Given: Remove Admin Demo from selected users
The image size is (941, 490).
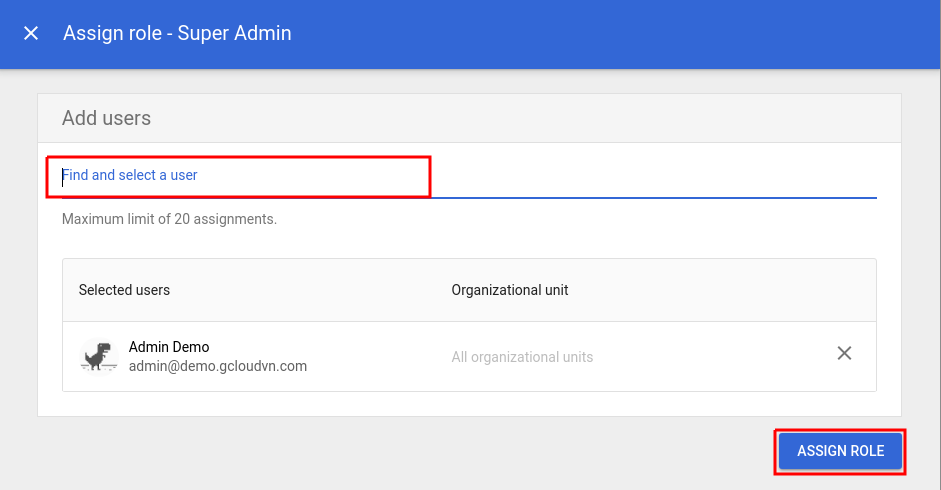Looking at the screenshot, I should point(844,353).
